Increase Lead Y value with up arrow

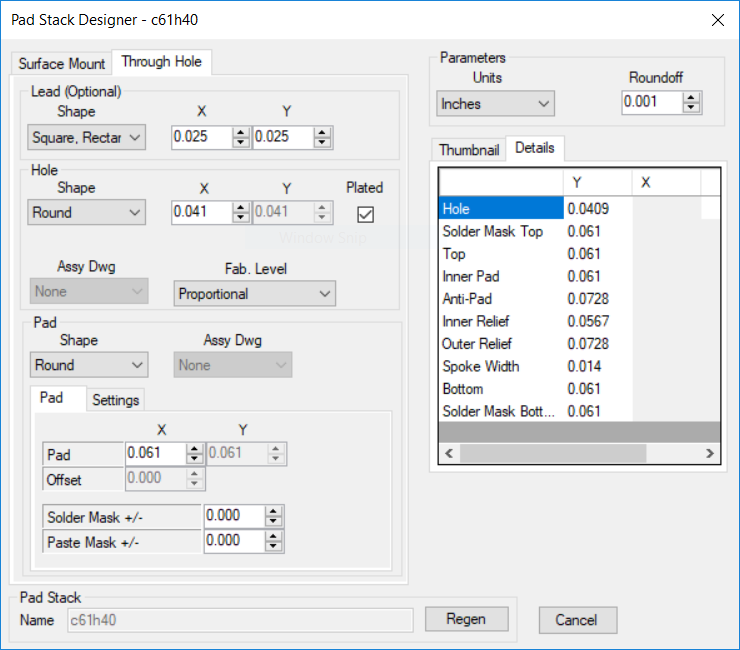[x=322, y=133]
